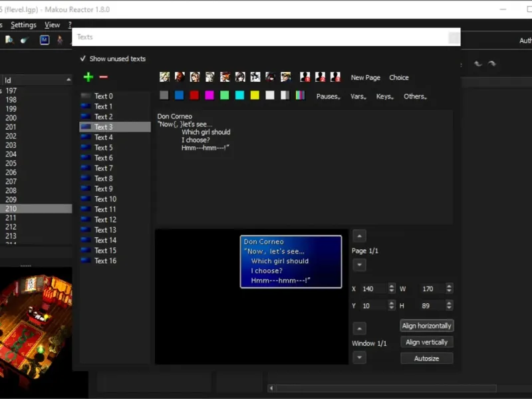
Task: Open the Settings menu
Action: (23, 25)
